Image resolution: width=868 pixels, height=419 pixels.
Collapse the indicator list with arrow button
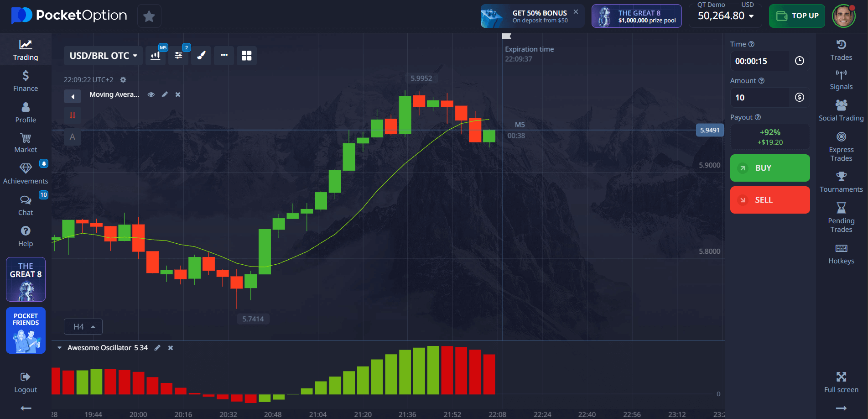click(73, 96)
